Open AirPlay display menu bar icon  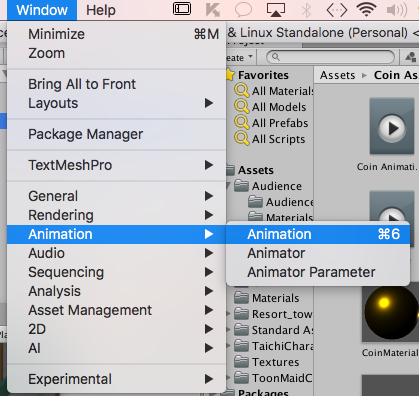(276, 10)
